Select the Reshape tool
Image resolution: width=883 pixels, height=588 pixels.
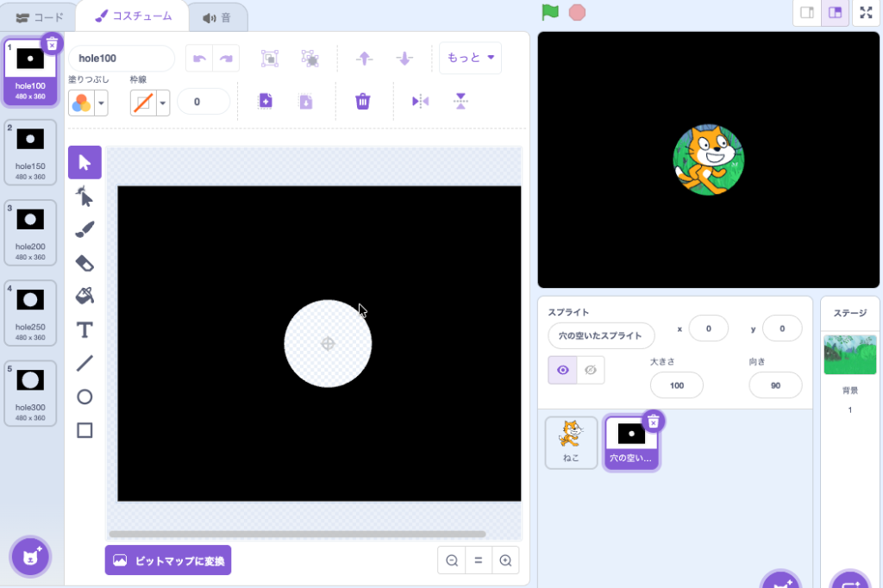[85, 197]
